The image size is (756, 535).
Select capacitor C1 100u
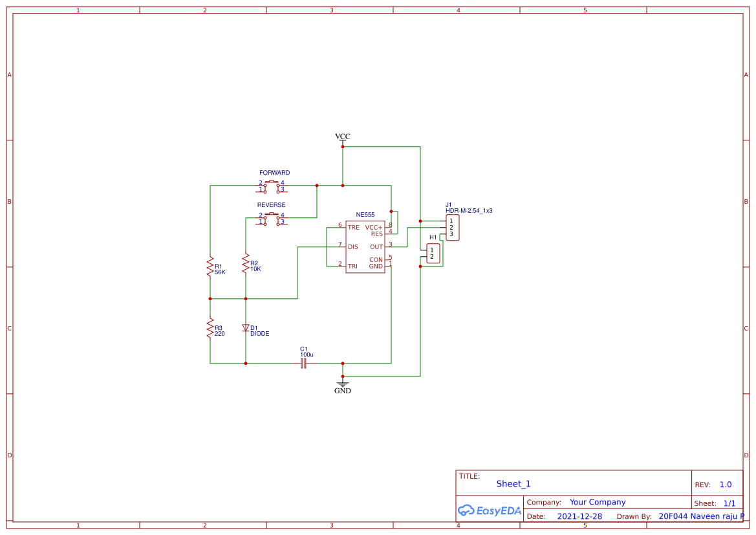pos(303,362)
